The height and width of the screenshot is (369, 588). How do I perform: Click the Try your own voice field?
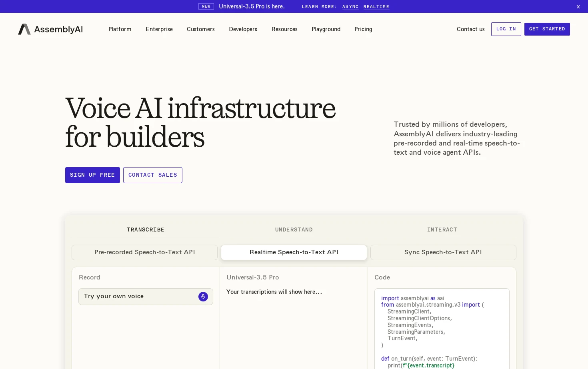(x=146, y=297)
